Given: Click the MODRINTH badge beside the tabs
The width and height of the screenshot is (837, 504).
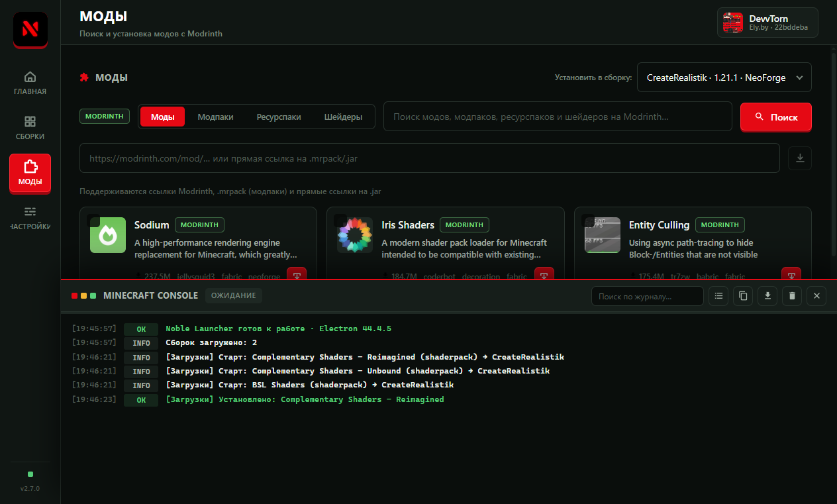Looking at the screenshot, I should click(x=105, y=117).
